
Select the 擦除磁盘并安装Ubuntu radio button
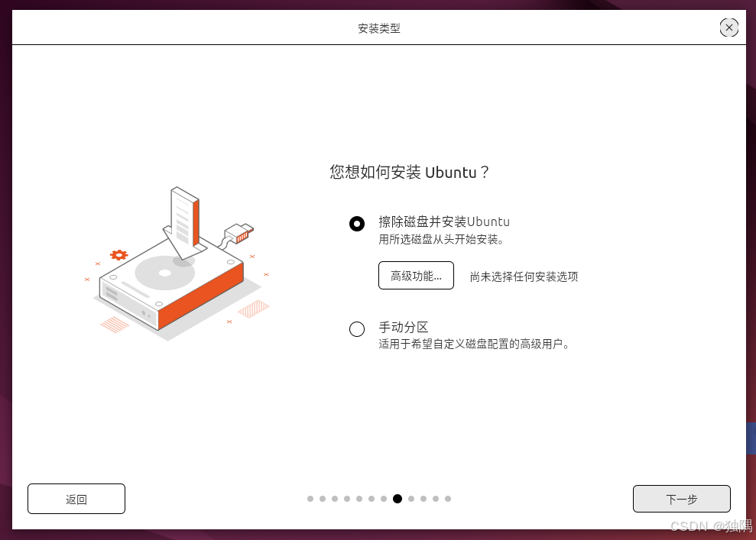click(x=357, y=224)
